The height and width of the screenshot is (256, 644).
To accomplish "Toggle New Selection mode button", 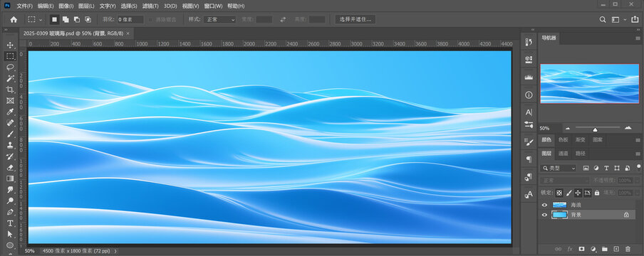I will [x=54, y=19].
